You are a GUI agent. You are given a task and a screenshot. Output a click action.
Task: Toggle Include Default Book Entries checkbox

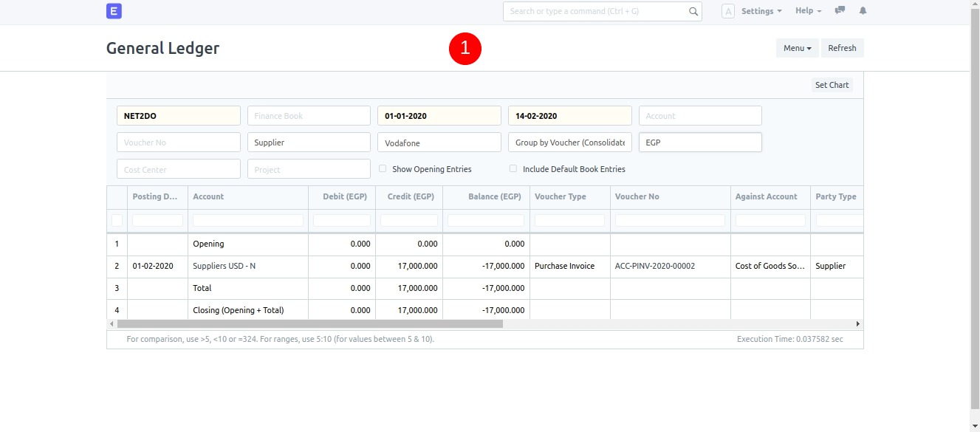click(513, 169)
